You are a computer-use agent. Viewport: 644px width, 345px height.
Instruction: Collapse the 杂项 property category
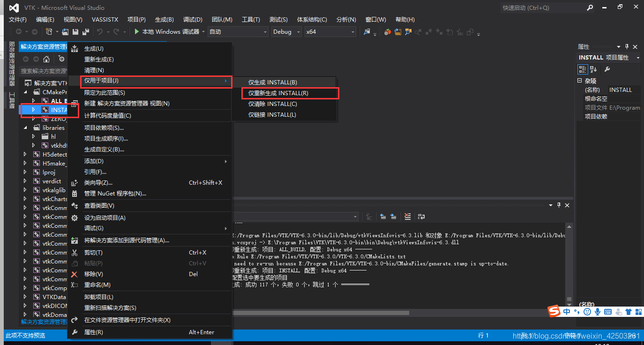click(580, 81)
